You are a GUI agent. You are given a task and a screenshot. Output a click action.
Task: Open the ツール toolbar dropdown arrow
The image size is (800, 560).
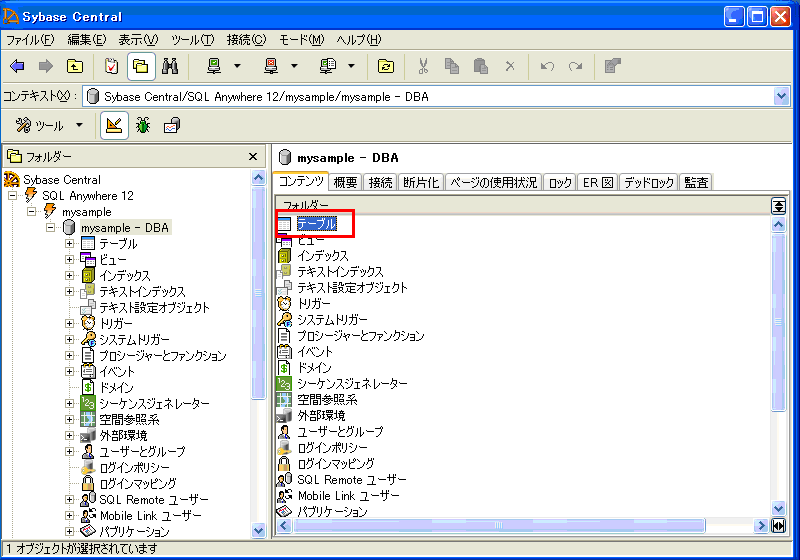79,126
